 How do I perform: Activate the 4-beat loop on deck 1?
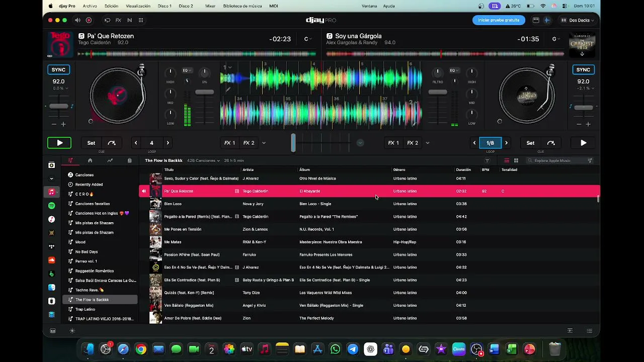(151, 143)
